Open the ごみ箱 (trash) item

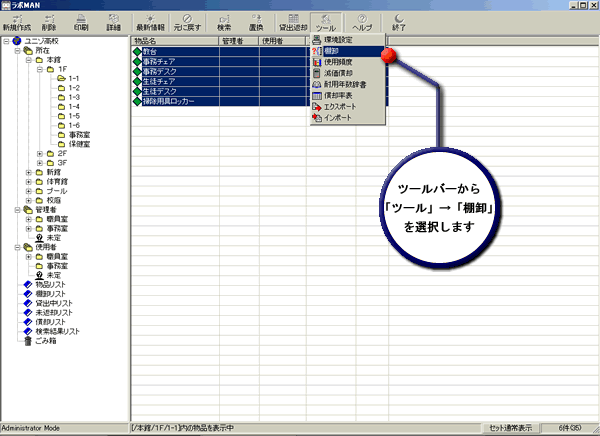tap(41, 341)
